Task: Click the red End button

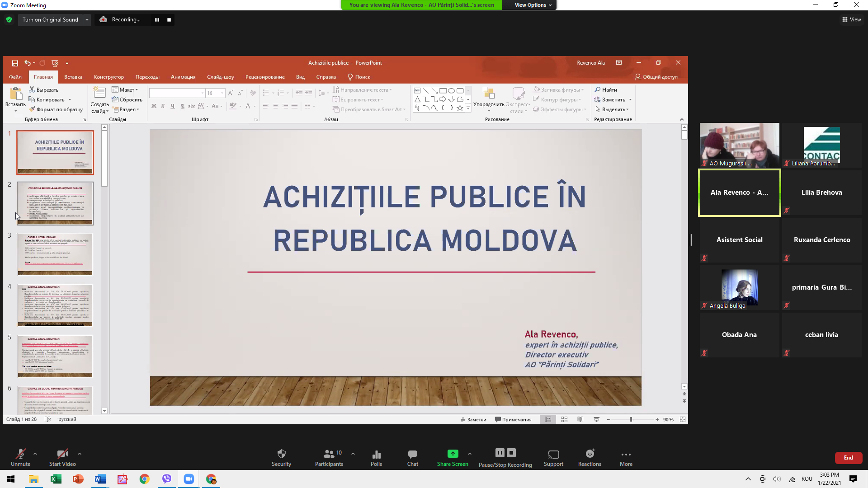Action: click(848, 458)
